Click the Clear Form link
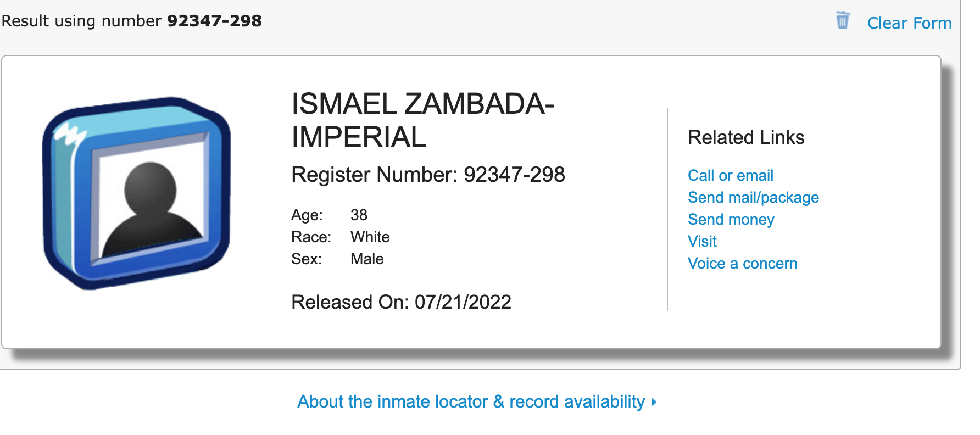This screenshot has height=435, width=980. [909, 23]
